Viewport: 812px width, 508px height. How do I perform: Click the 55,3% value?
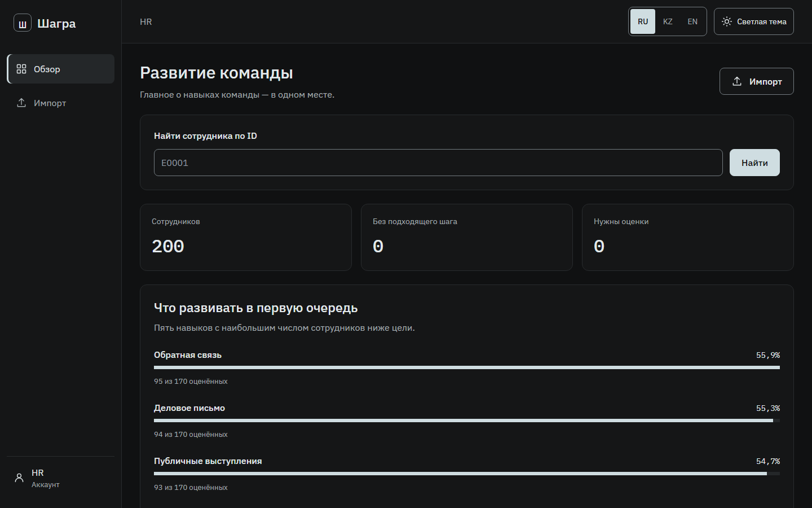click(768, 408)
